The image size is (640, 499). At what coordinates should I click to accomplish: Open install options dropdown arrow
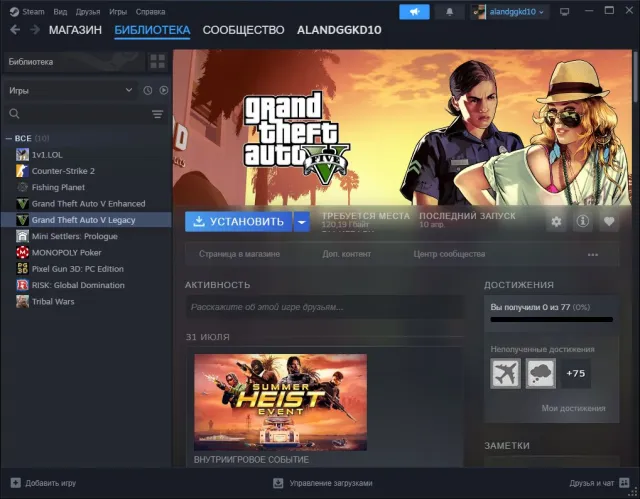point(302,222)
